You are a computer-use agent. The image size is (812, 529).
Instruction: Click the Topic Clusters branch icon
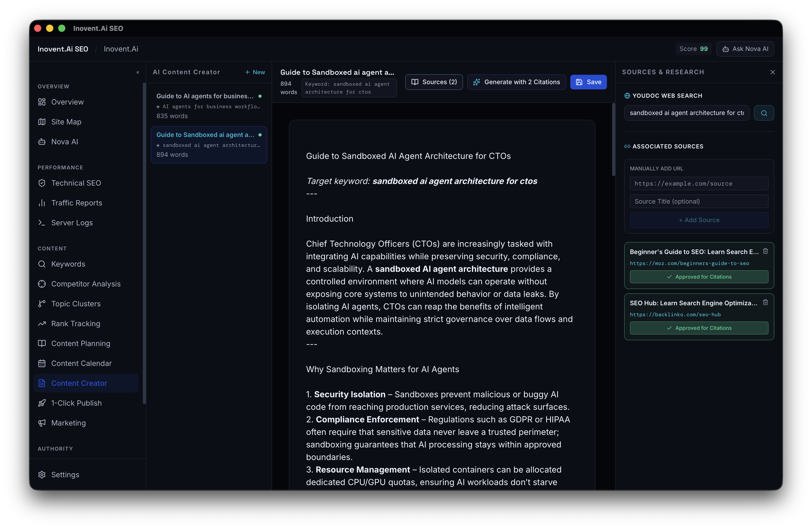[42, 303]
